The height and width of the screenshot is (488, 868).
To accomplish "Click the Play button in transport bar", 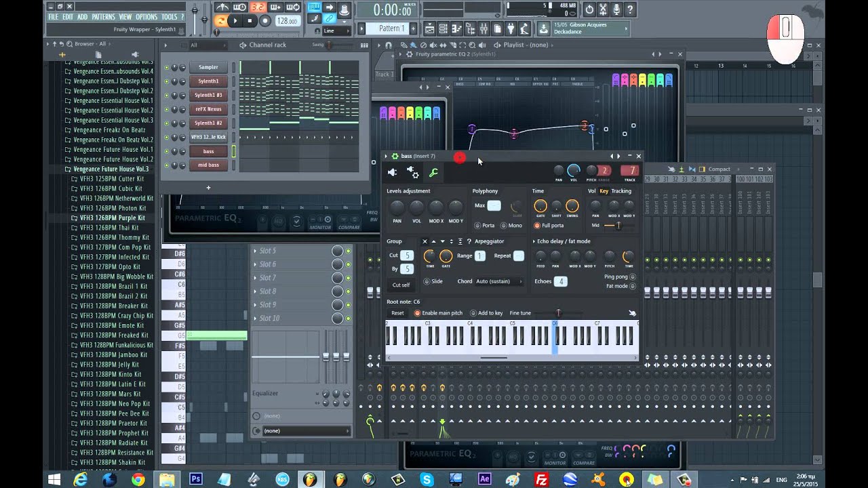I will tap(235, 21).
